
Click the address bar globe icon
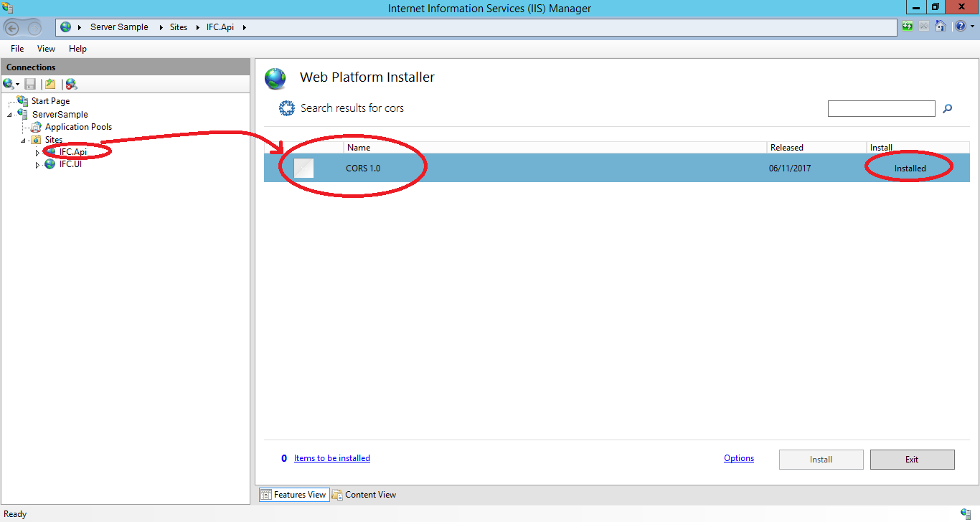click(66, 27)
